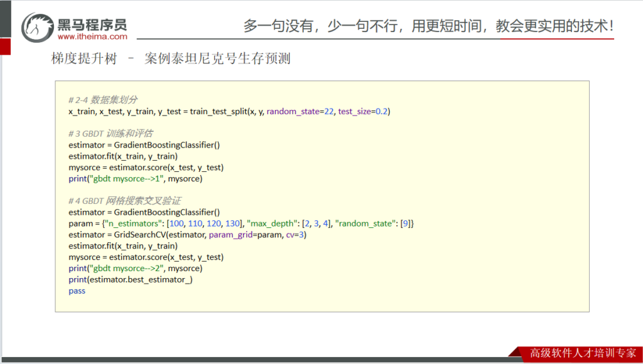Viewport: 643px width, 364px height.
Task: Click the random_state=22 parameter
Action: (300, 111)
